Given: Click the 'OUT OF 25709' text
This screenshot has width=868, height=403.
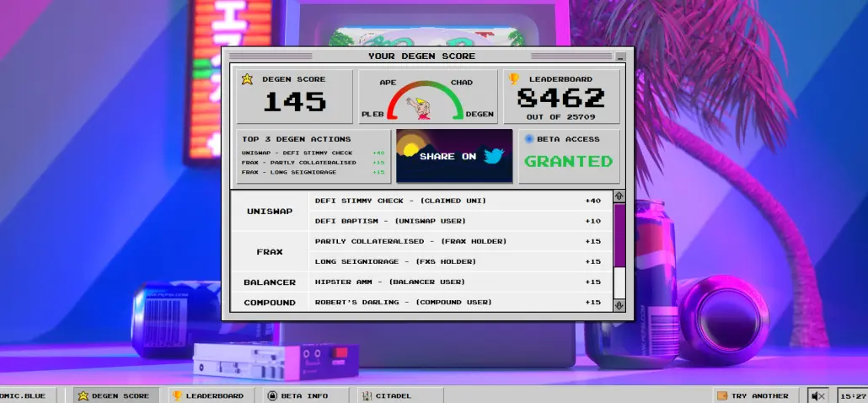Looking at the screenshot, I should point(561,117).
